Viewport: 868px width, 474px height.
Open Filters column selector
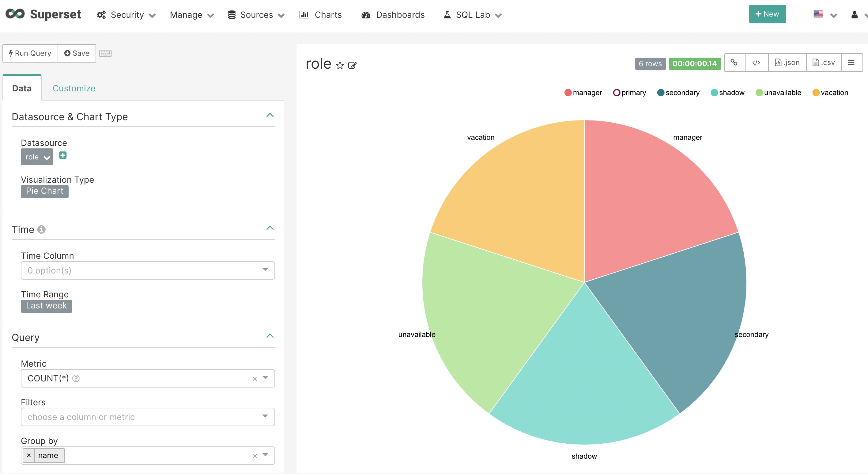click(148, 417)
